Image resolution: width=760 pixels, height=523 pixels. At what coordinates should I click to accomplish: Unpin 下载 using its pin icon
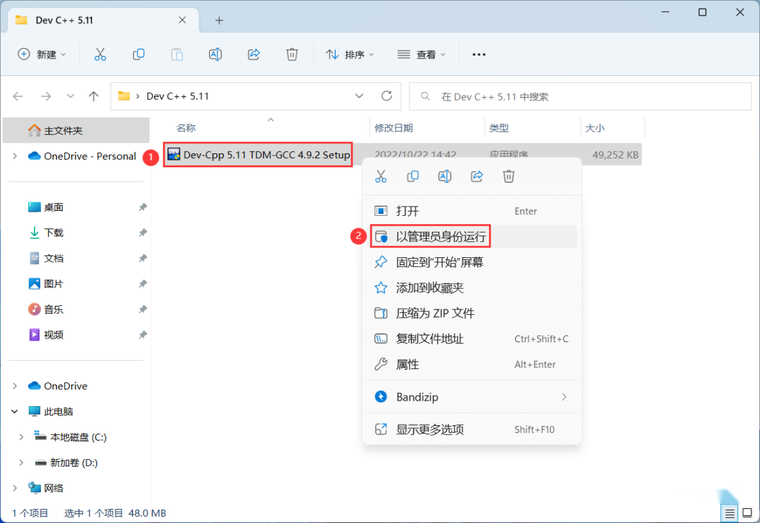pyautogui.click(x=142, y=233)
